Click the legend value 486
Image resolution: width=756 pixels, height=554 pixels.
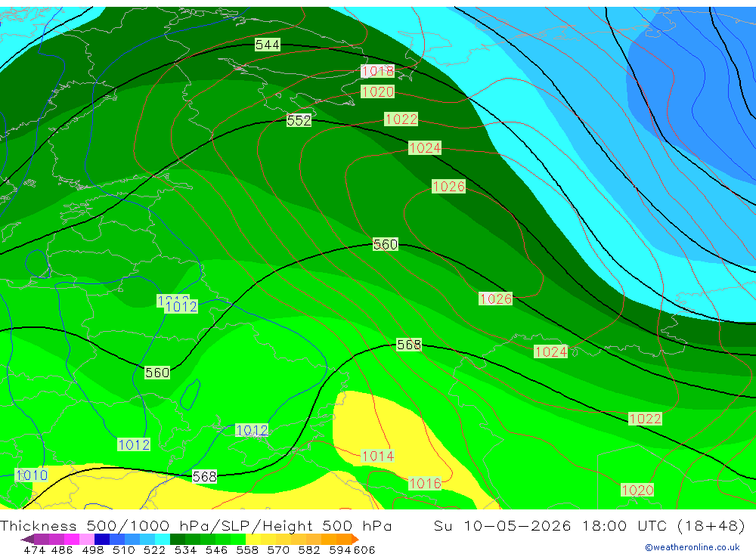click(x=62, y=549)
